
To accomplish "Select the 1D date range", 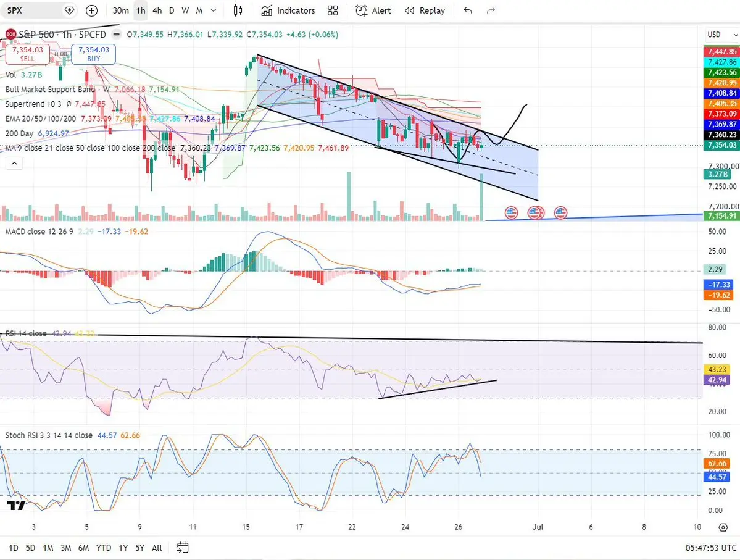I will click(x=13, y=548).
